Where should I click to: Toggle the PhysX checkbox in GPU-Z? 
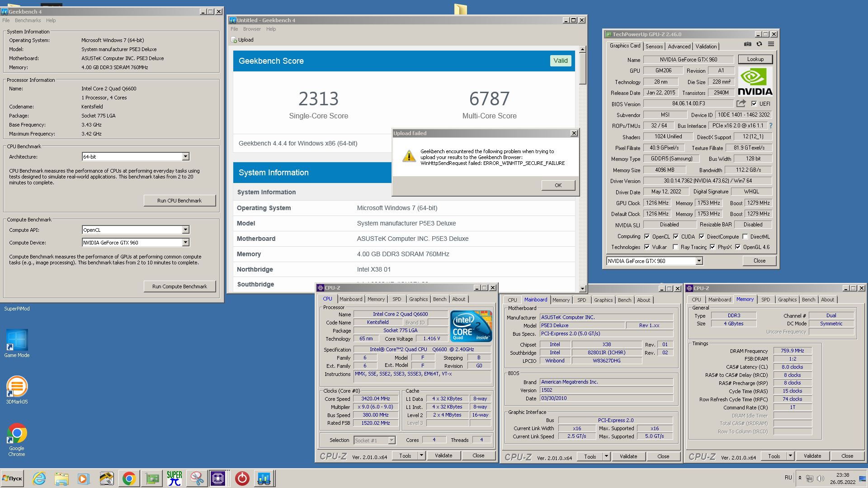point(712,247)
